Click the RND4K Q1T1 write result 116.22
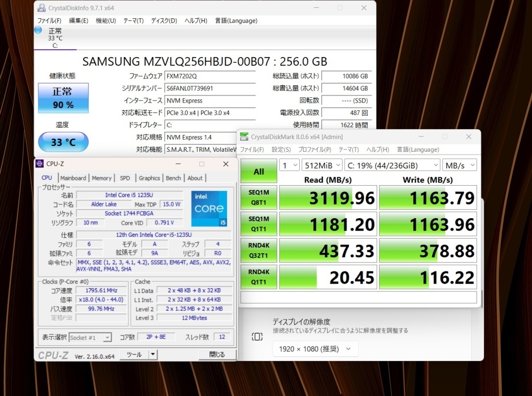This screenshot has width=532, height=396. (428, 277)
